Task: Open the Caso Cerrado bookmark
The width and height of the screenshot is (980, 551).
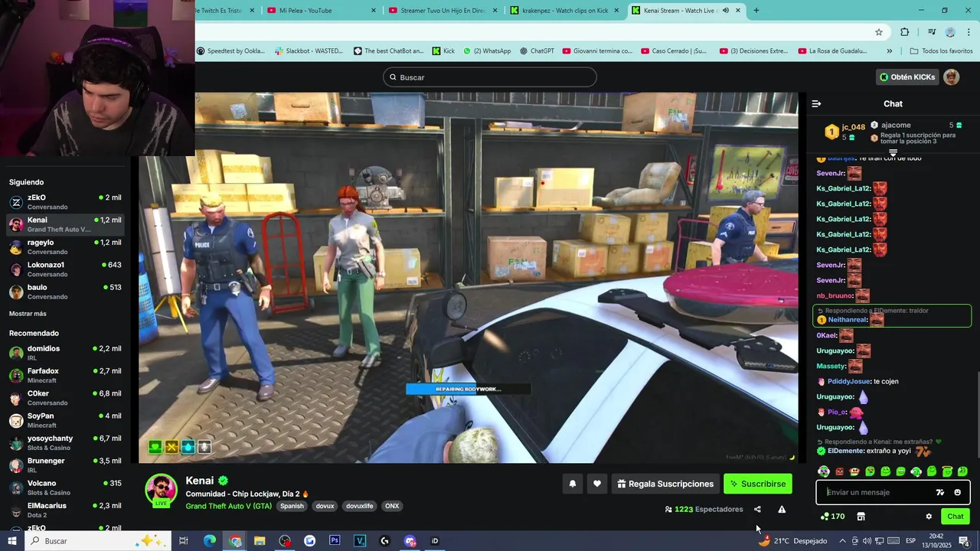Action: click(x=675, y=51)
